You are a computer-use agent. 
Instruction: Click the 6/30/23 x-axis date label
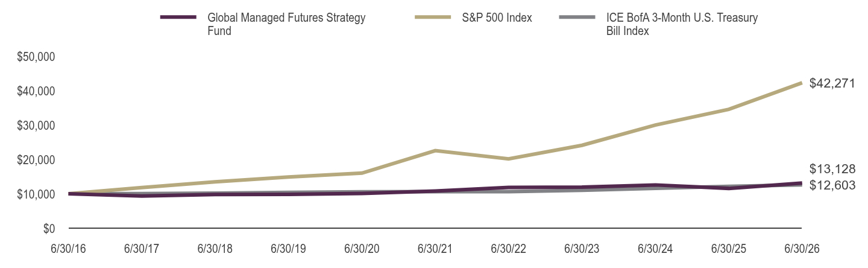tap(582, 249)
